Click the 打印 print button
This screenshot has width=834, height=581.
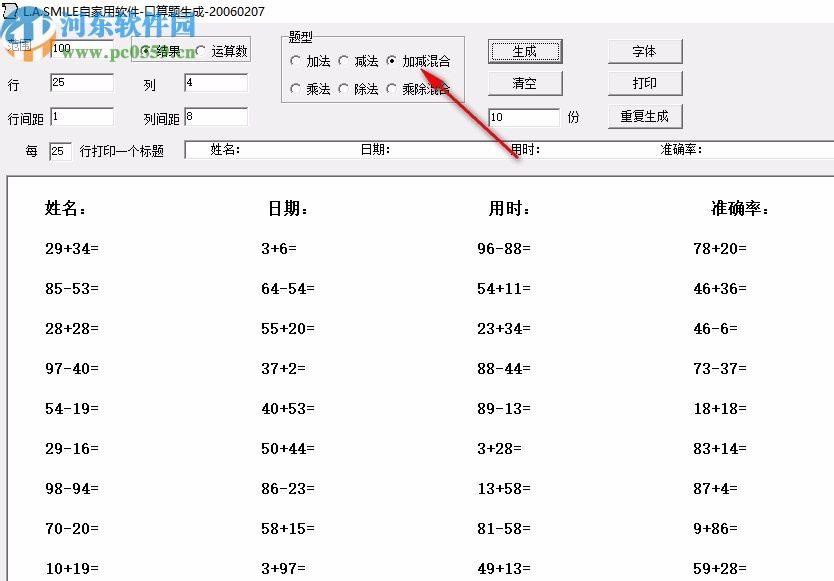(x=645, y=83)
